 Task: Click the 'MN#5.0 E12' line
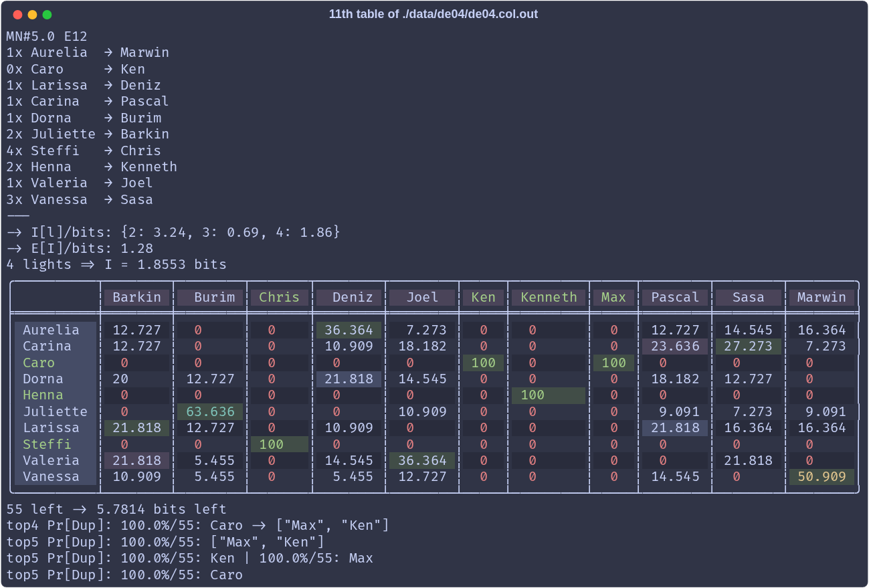pyautogui.click(x=47, y=36)
